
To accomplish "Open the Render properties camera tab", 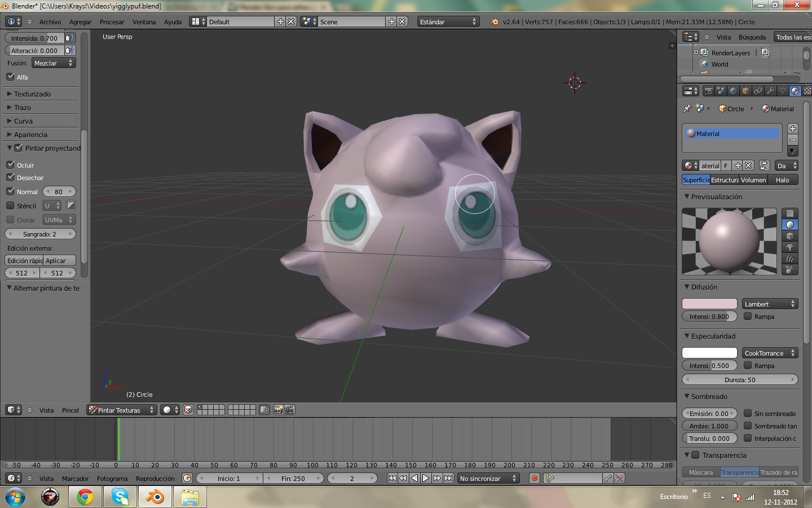I will 709,91.
